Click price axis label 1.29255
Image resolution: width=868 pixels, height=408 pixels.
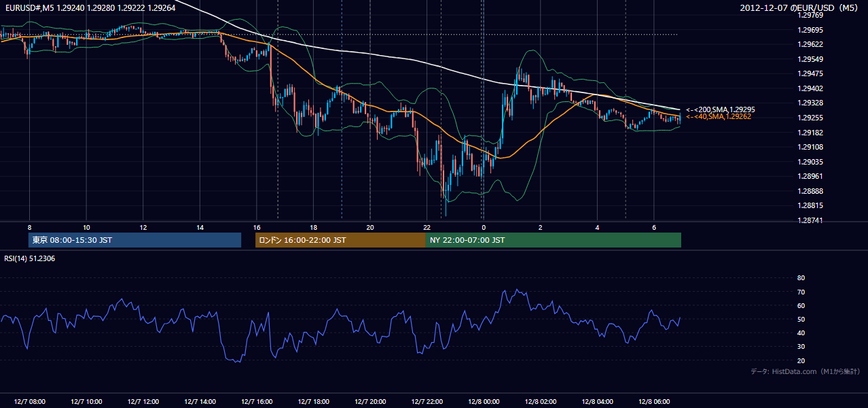click(x=810, y=118)
